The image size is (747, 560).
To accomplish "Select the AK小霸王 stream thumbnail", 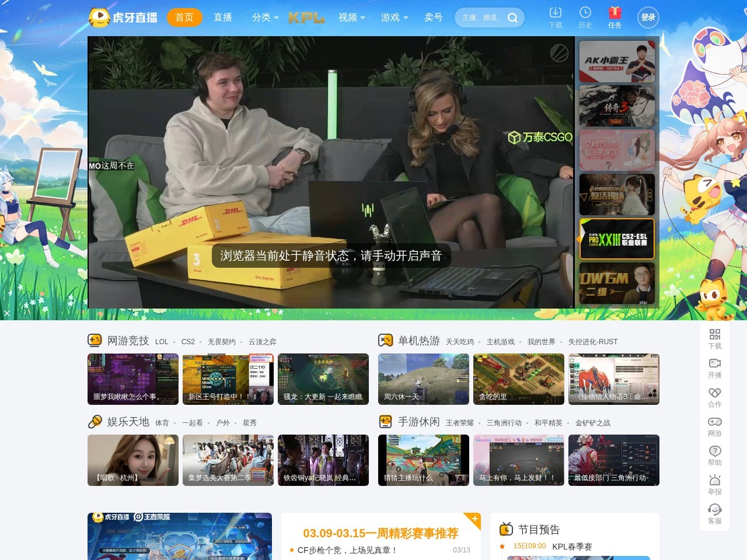I will [617, 61].
